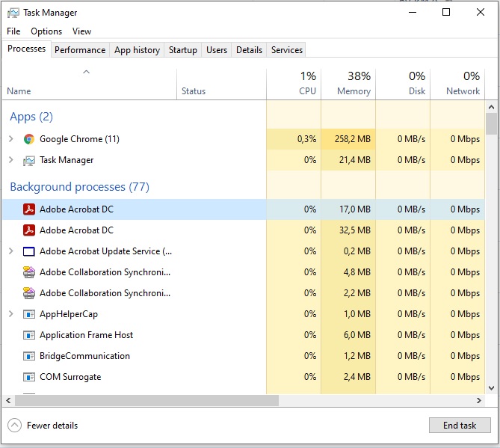Open the Options menu
This screenshot has height=448, width=500.
click(46, 31)
